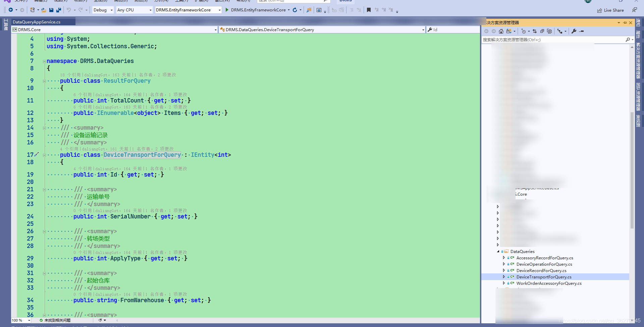Click the Live Share button text
Viewport: 644px width, 327px height.
pyautogui.click(x=613, y=10)
